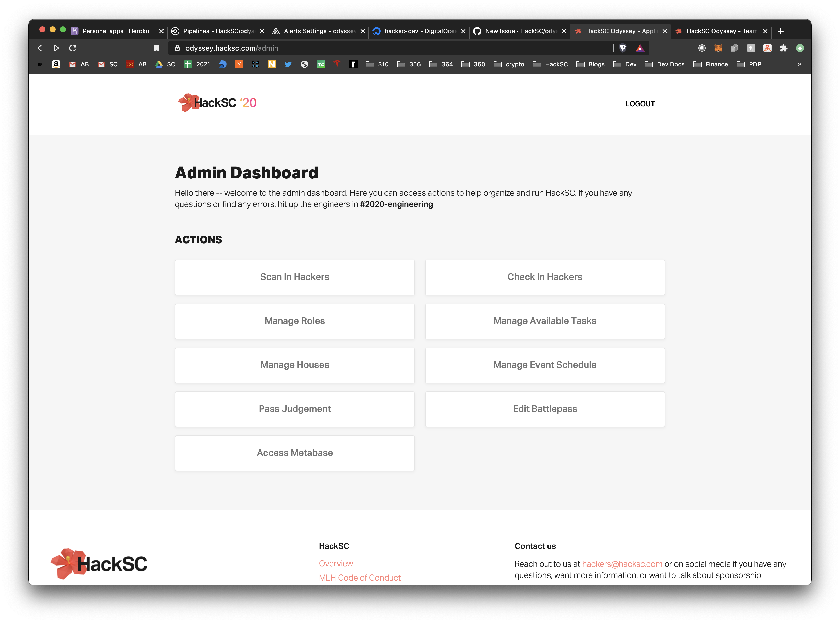Open the Extensions puzzle piece menu
840x623 pixels.
784,48
